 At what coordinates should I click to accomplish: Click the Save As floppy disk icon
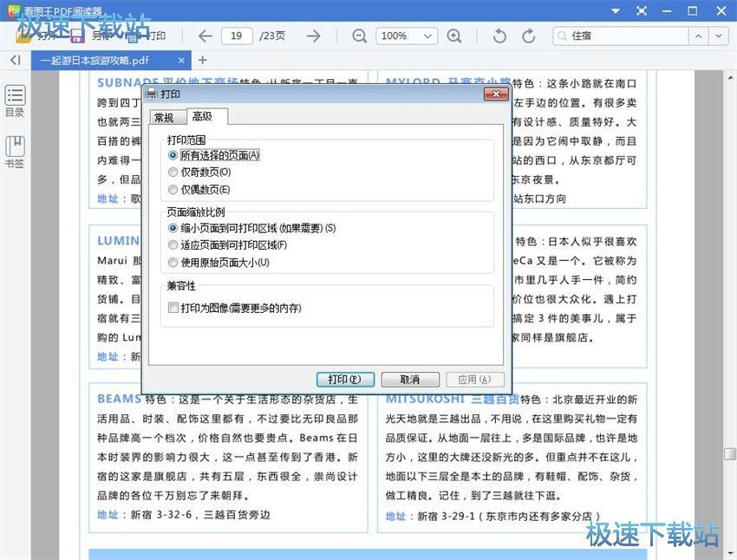77,36
